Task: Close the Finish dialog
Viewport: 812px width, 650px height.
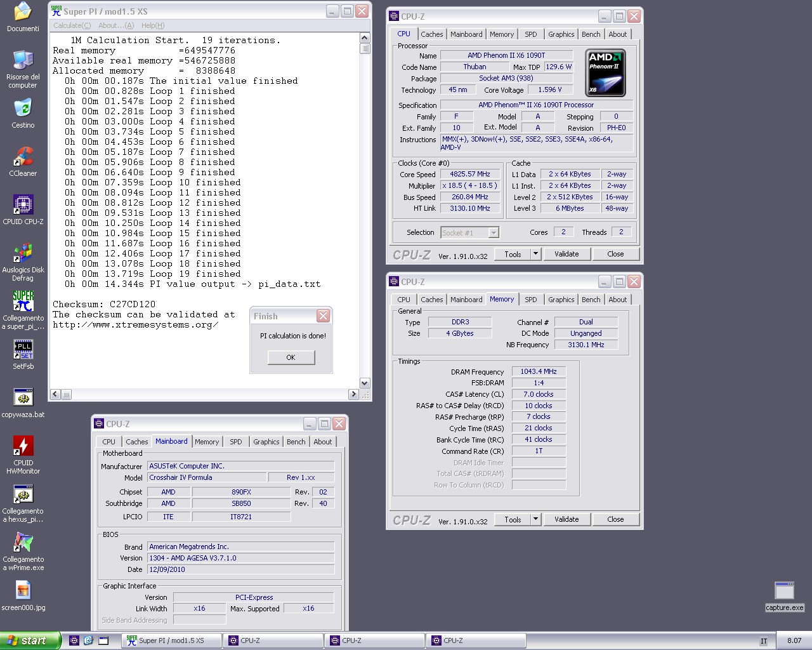Action: [323, 316]
